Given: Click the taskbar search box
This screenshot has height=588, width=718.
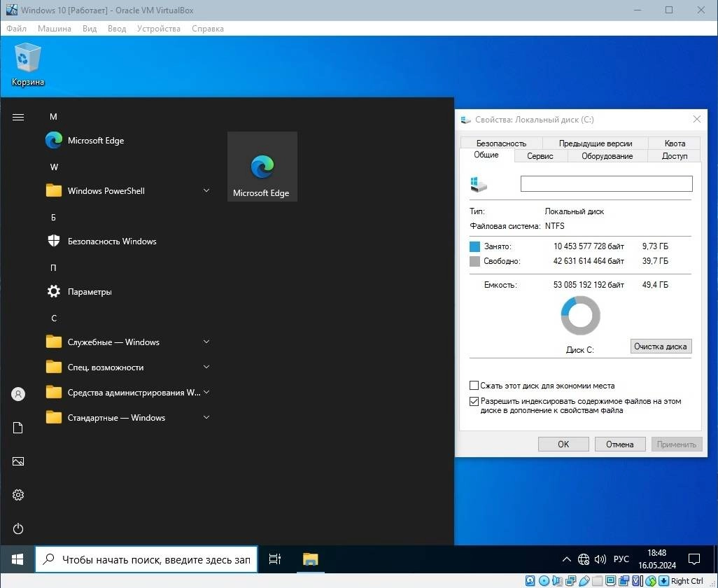Looking at the screenshot, I should click(x=146, y=559).
